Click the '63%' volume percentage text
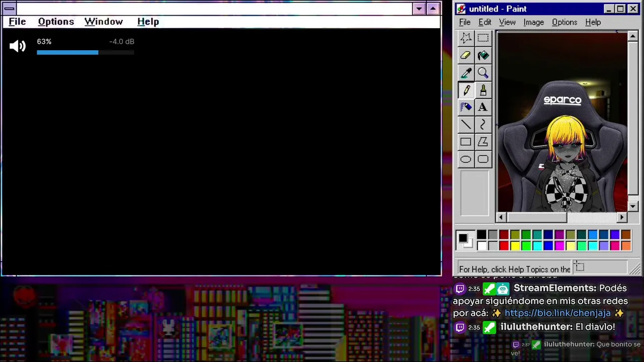The image size is (644, 362). pyautogui.click(x=44, y=42)
